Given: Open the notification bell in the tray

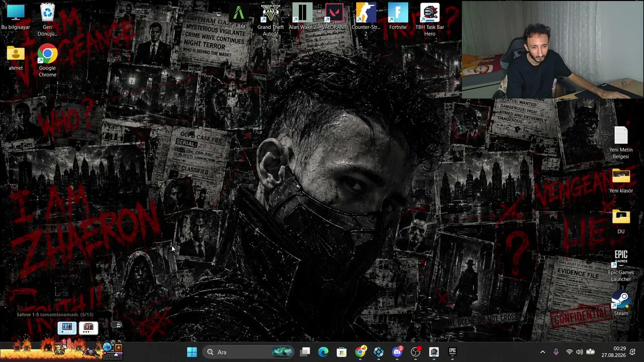Looking at the screenshot, I should (x=632, y=352).
